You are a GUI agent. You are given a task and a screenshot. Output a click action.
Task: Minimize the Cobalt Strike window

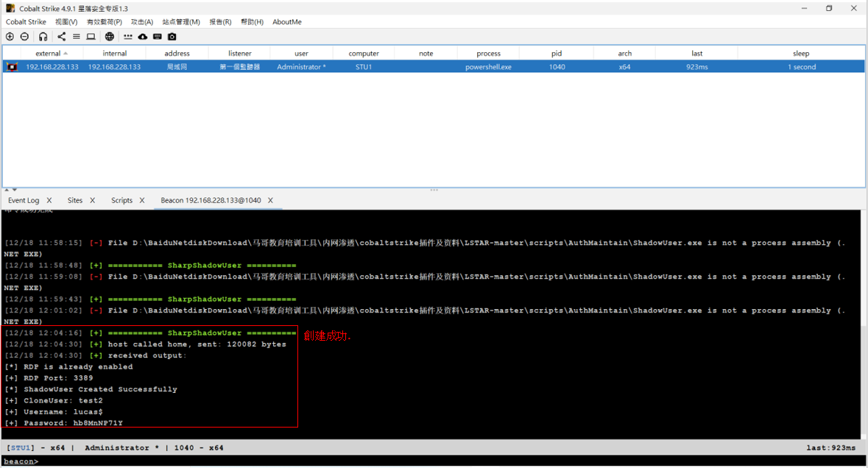pos(805,8)
